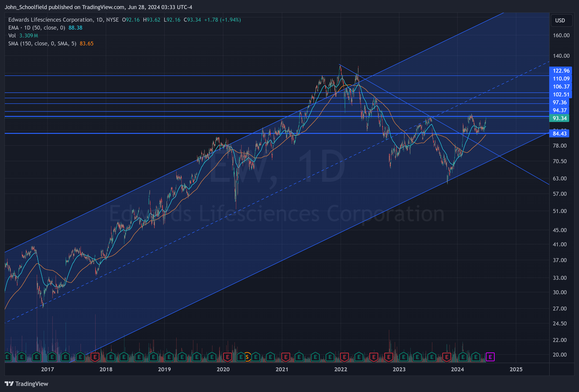Click the 51.00 tick on price axis
The height and width of the screenshot is (392, 579).
(x=560, y=211)
